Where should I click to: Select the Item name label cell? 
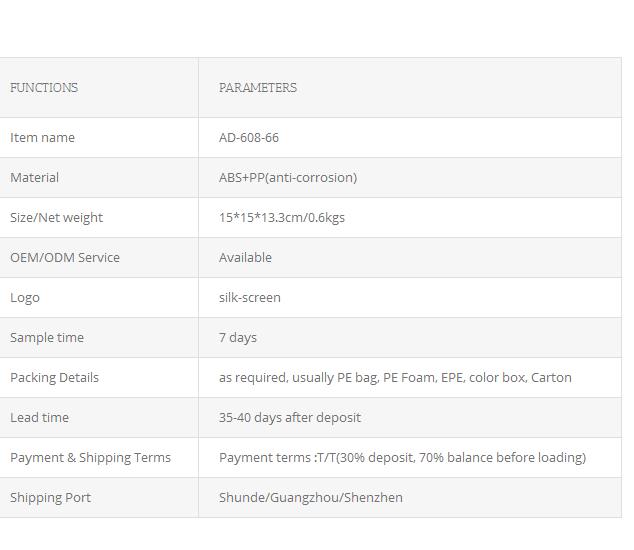click(42, 138)
